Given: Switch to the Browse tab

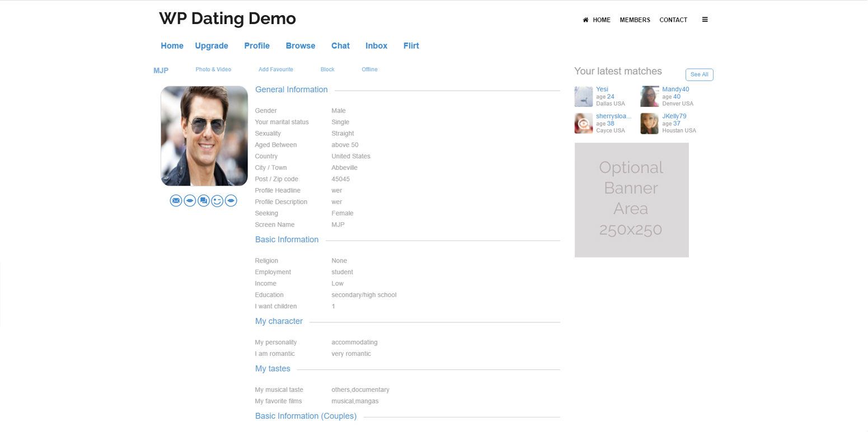Looking at the screenshot, I should coord(301,46).
